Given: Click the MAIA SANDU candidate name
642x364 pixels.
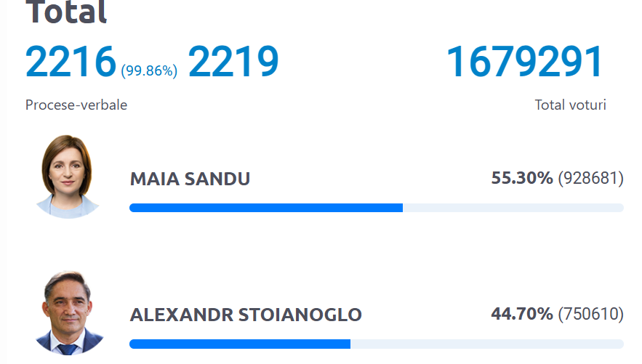Looking at the screenshot, I should 190,179.
